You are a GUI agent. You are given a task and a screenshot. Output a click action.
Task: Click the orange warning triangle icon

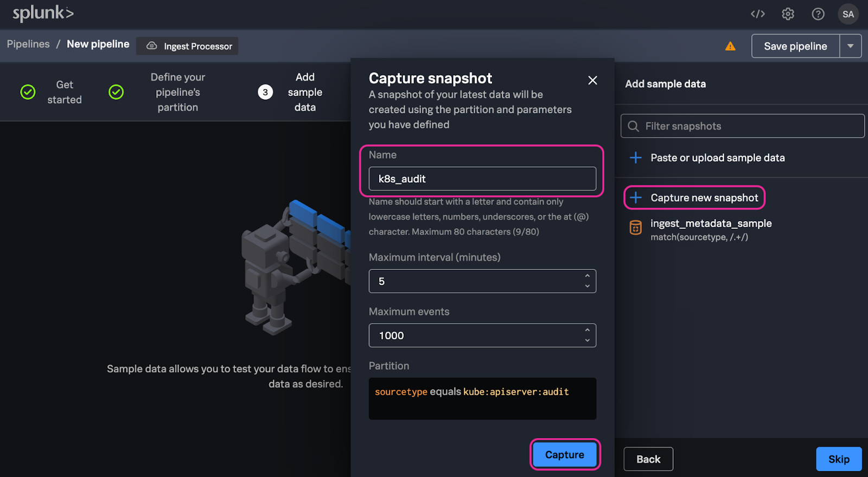point(730,46)
